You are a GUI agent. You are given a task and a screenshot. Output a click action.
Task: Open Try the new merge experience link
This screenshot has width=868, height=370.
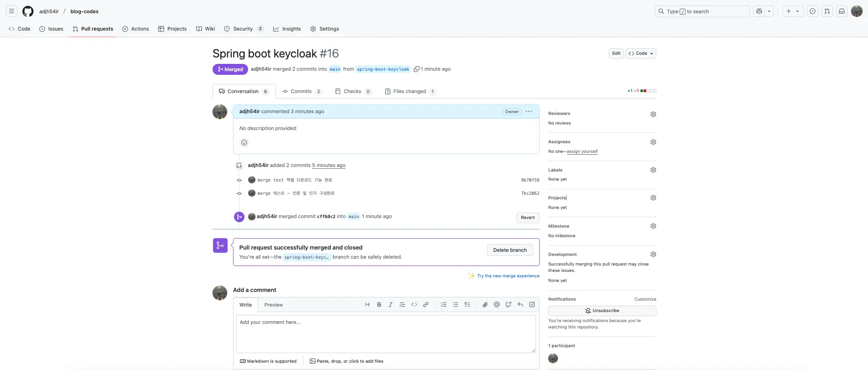508,276
